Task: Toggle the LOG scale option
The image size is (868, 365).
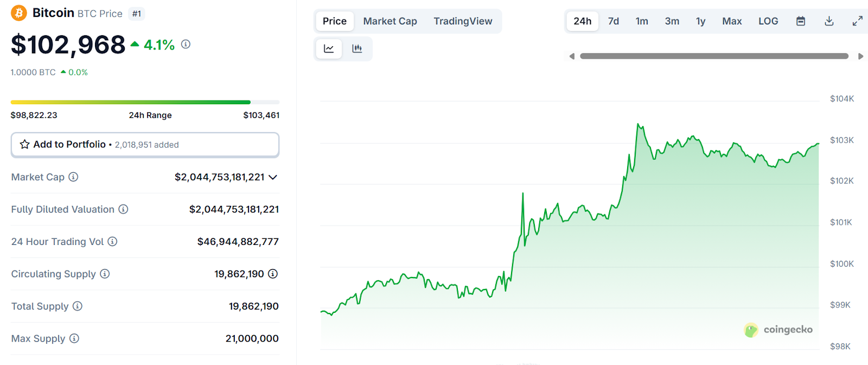Action: (x=768, y=21)
